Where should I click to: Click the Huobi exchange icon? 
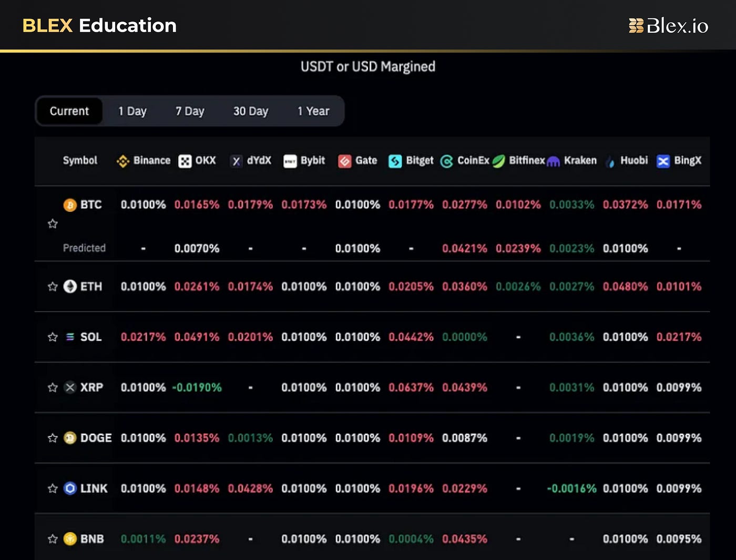tap(610, 161)
